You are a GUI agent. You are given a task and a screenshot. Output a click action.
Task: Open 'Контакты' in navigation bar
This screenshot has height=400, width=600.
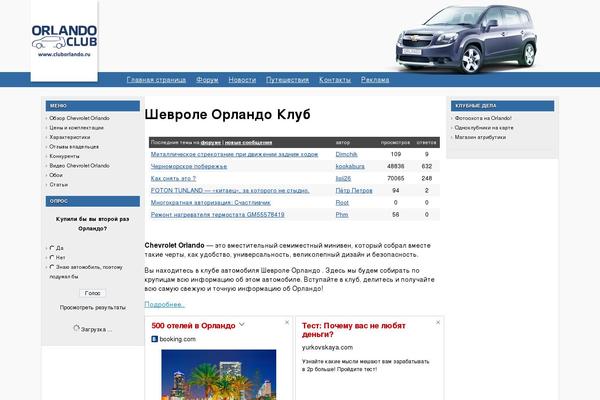(335, 80)
